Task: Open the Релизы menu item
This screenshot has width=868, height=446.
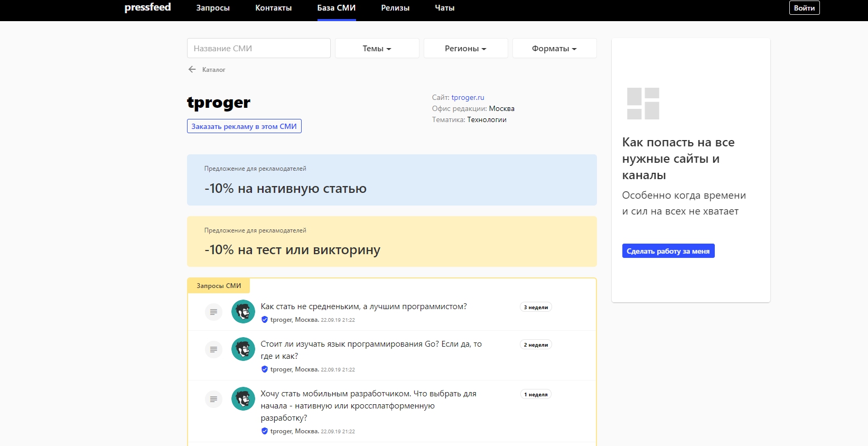Action: click(x=395, y=8)
